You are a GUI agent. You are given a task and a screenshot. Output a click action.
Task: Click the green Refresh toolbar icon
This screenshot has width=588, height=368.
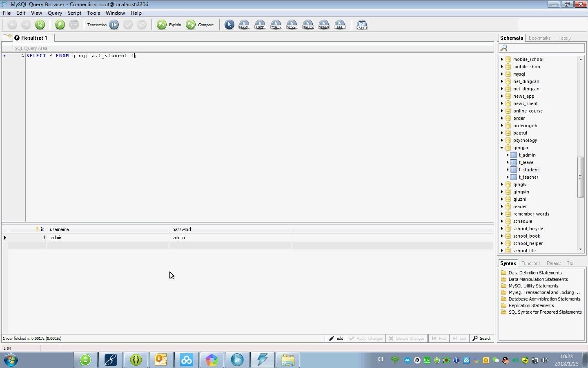(x=40, y=25)
